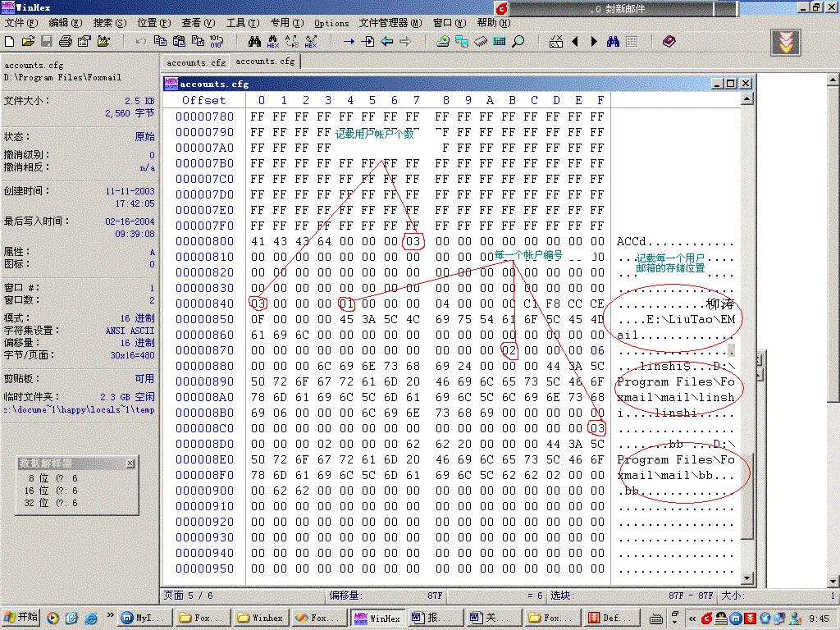The image size is (840, 630).
Task: Click the 开始 Start button
Action: (x=21, y=618)
